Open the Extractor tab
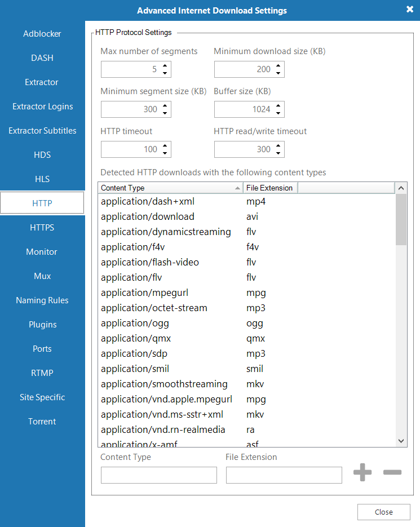 [42, 82]
